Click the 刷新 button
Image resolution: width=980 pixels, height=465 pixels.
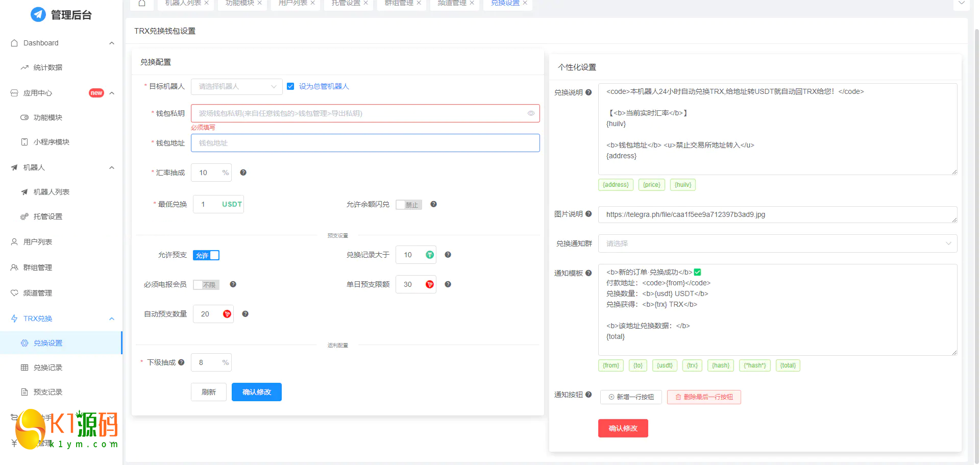point(209,392)
